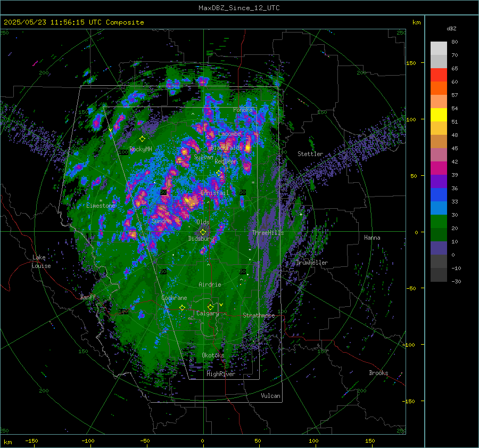Click the Strathmore city label
This screenshot has height=448, width=479.
(259, 315)
